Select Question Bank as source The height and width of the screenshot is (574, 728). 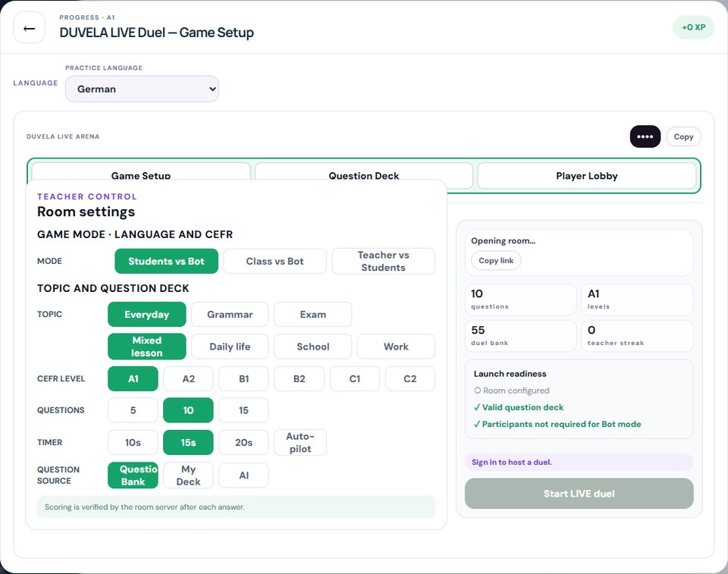coord(133,475)
